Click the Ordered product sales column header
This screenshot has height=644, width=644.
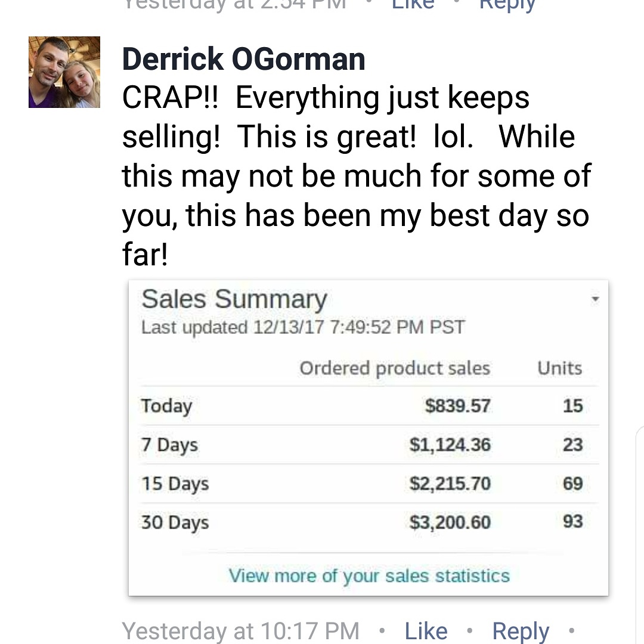(x=395, y=368)
